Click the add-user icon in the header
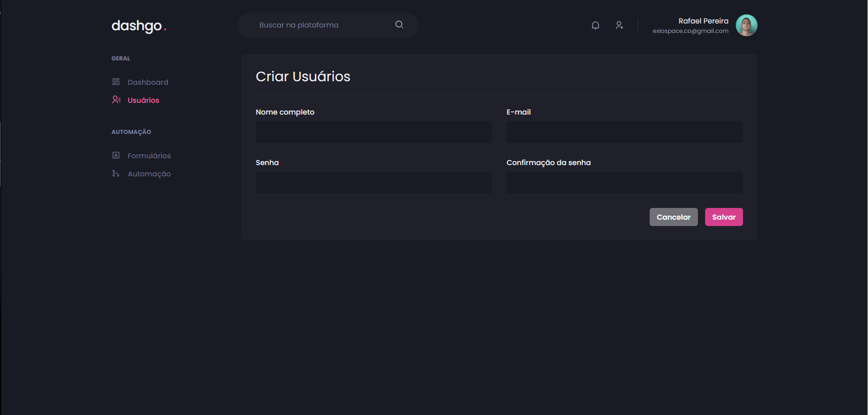Screen dimensions: 868x415 click(x=619, y=25)
